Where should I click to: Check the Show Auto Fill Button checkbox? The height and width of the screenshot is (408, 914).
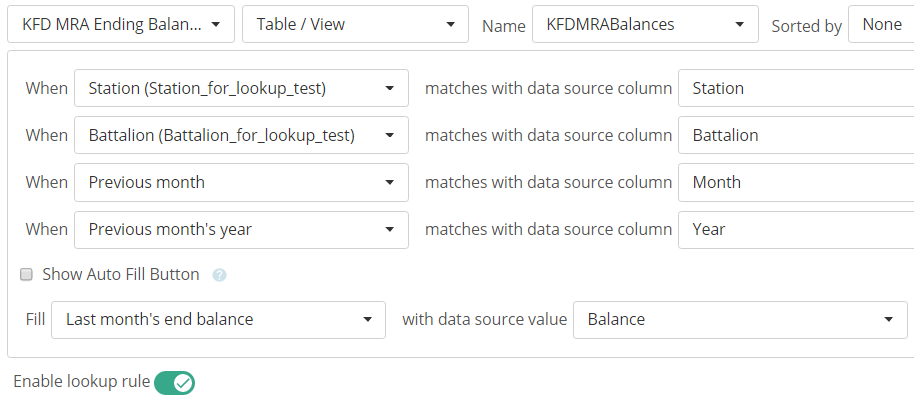tap(27, 274)
